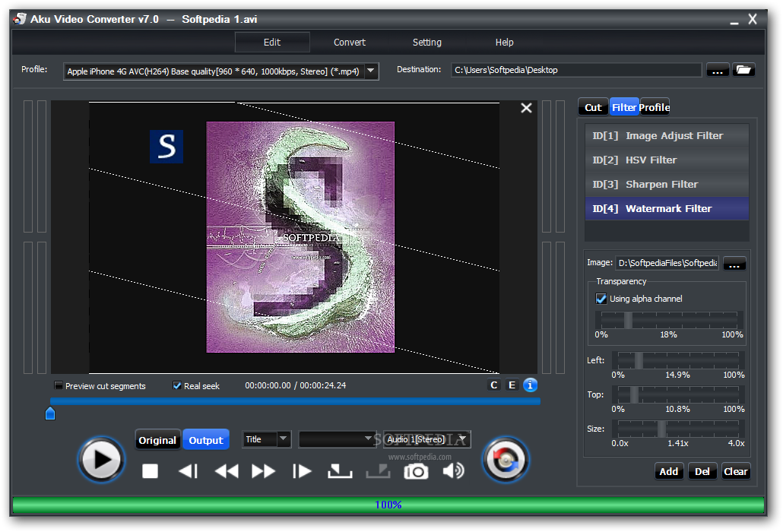Select ID[1] Image Adjust Filter
Viewport: 783px width, 532px height.
pyautogui.click(x=667, y=136)
